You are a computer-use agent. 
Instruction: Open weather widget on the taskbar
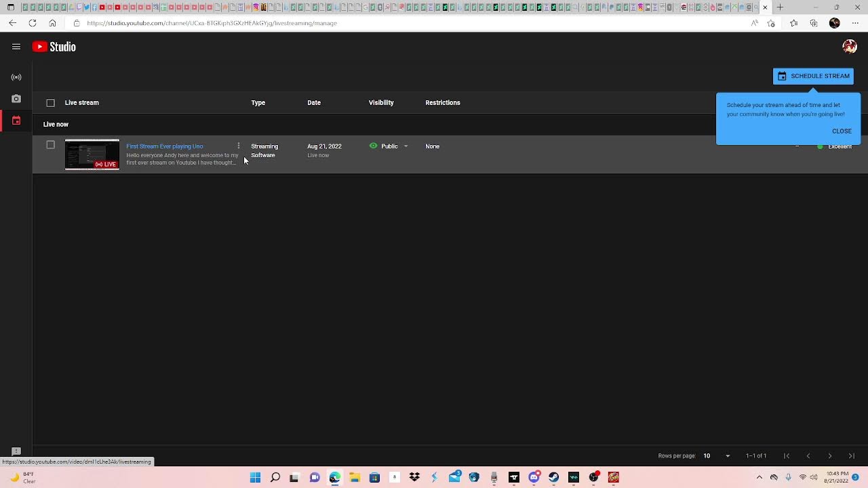tap(22, 478)
